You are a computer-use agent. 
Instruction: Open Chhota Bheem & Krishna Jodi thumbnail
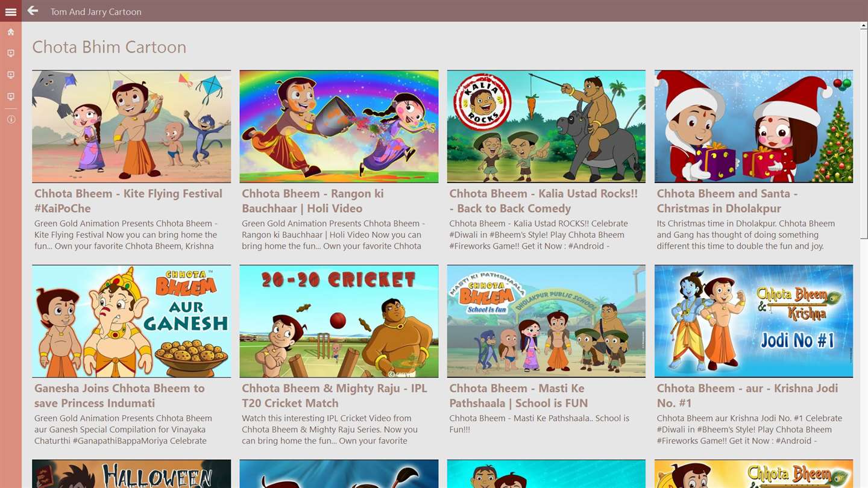(x=753, y=321)
